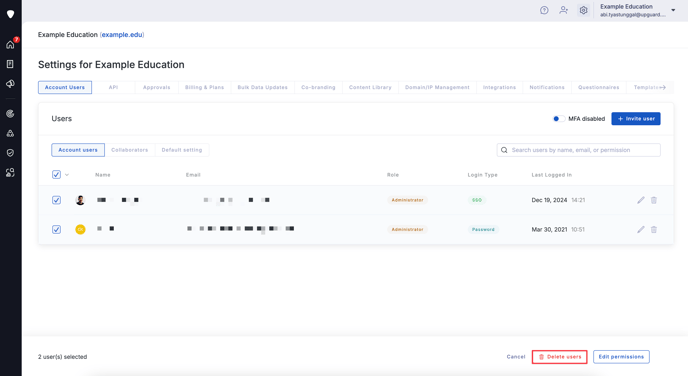
Task: Open the Content Library tab
Action: 370,87
